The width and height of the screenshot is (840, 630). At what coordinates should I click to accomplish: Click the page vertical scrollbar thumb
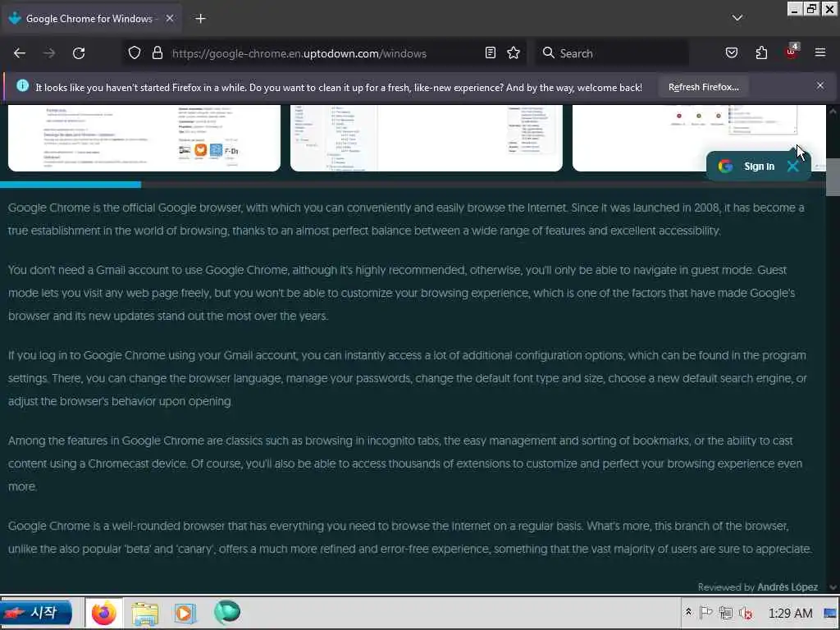point(833,177)
